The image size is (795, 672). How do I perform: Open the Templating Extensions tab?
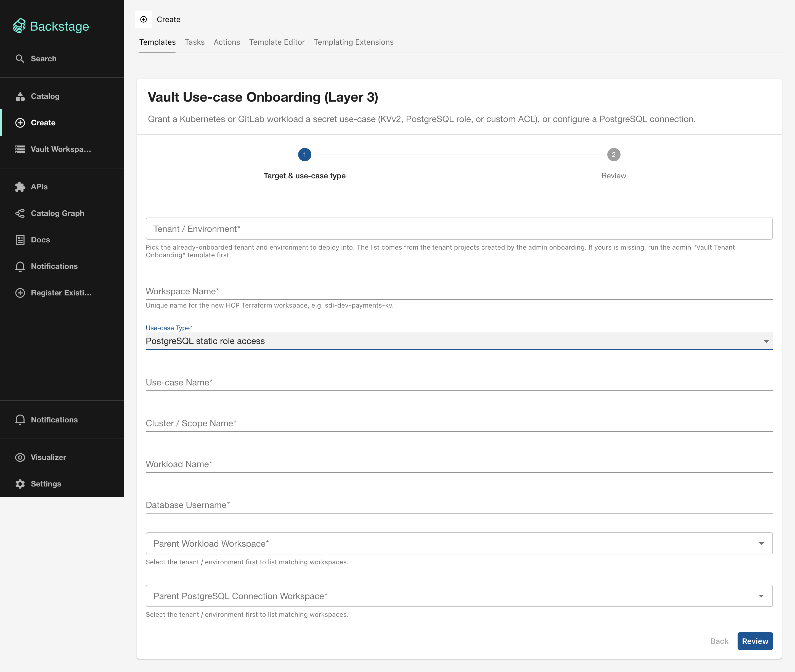click(x=354, y=42)
